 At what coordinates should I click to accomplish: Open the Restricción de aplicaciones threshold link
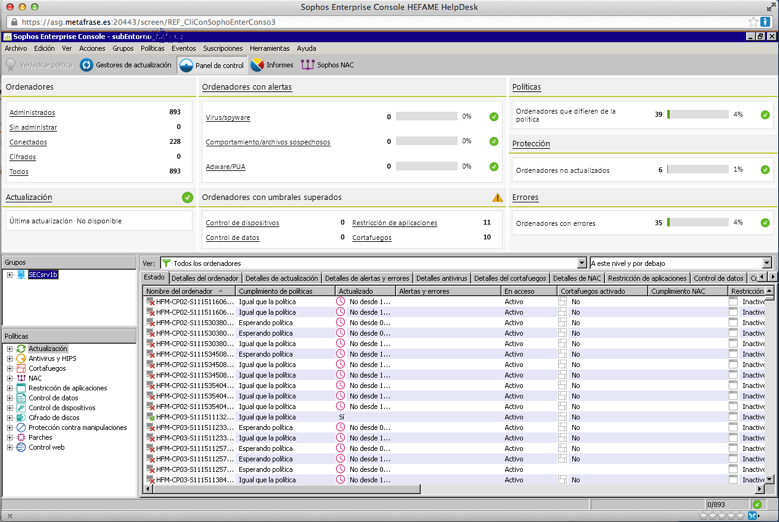click(394, 223)
